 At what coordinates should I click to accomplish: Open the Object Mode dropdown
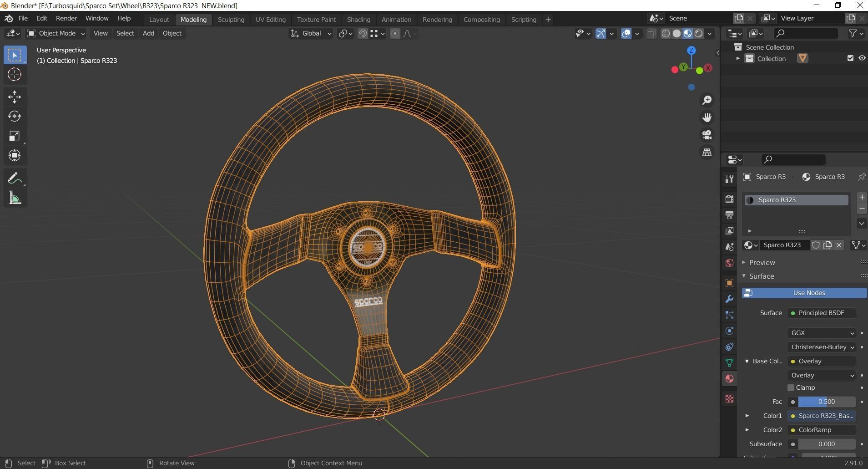click(56, 33)
